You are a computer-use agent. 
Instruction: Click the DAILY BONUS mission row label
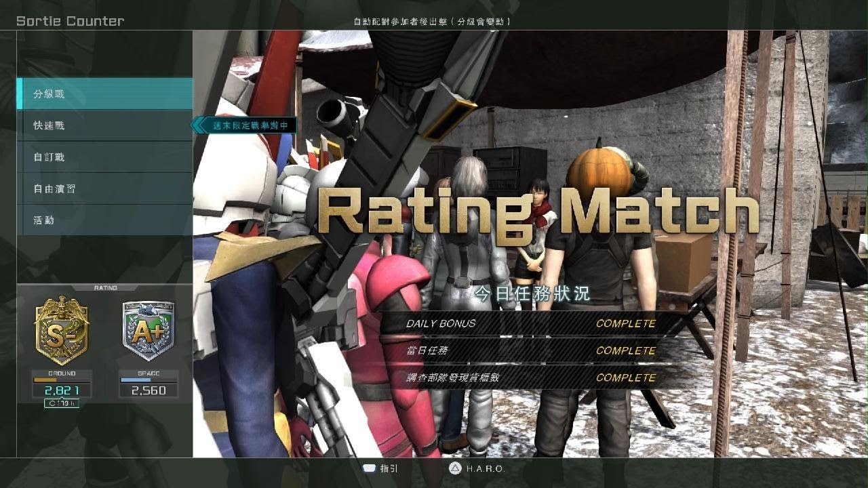pyautogui.click(x=441, y=323)
